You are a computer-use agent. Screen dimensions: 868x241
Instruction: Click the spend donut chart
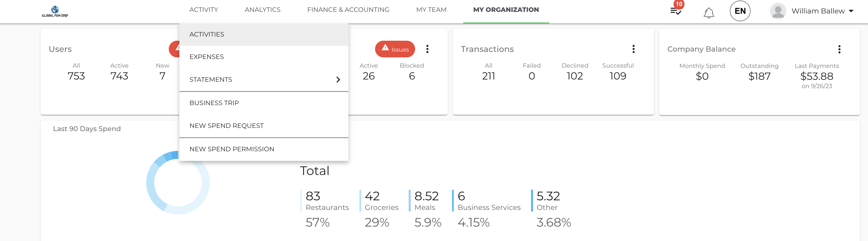tap(178, 182)
